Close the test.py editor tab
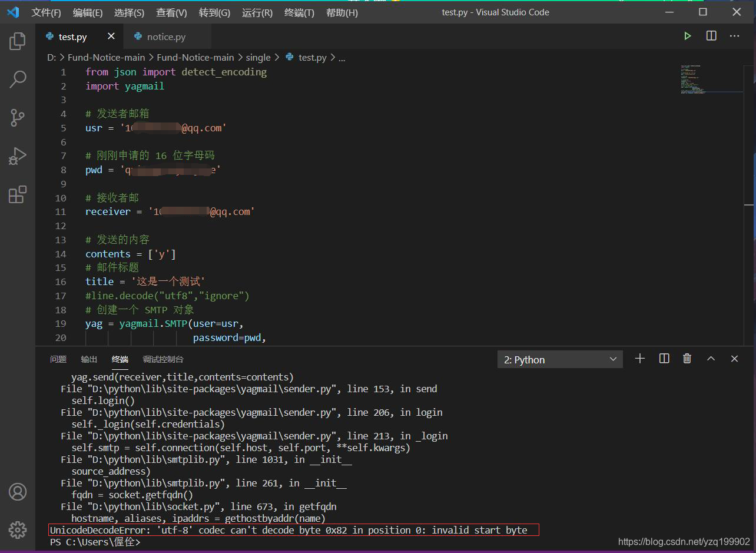 (x=111, y=37)
